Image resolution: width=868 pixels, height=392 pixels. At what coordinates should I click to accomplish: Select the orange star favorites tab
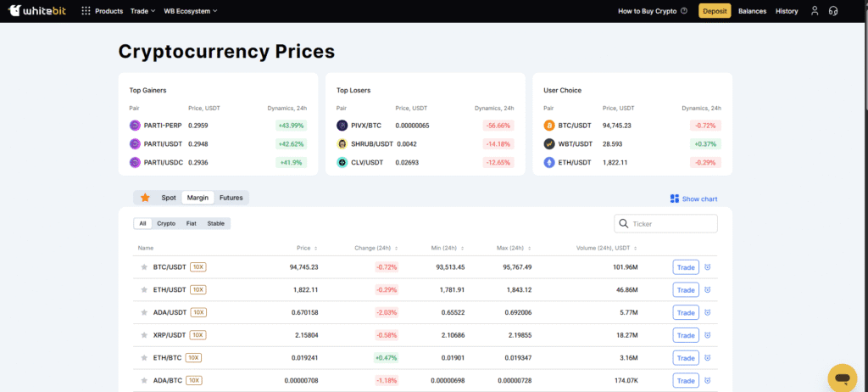[145, 198]
